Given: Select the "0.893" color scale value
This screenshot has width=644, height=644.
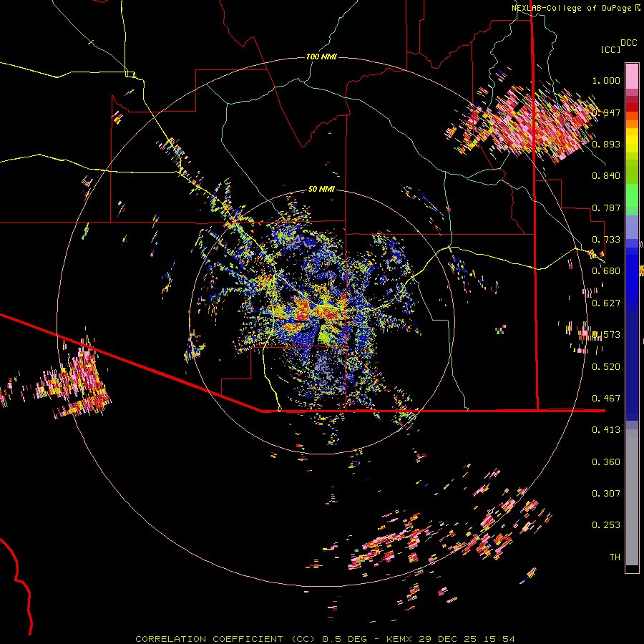Looking at the screenshot, I should click(606, 144).
